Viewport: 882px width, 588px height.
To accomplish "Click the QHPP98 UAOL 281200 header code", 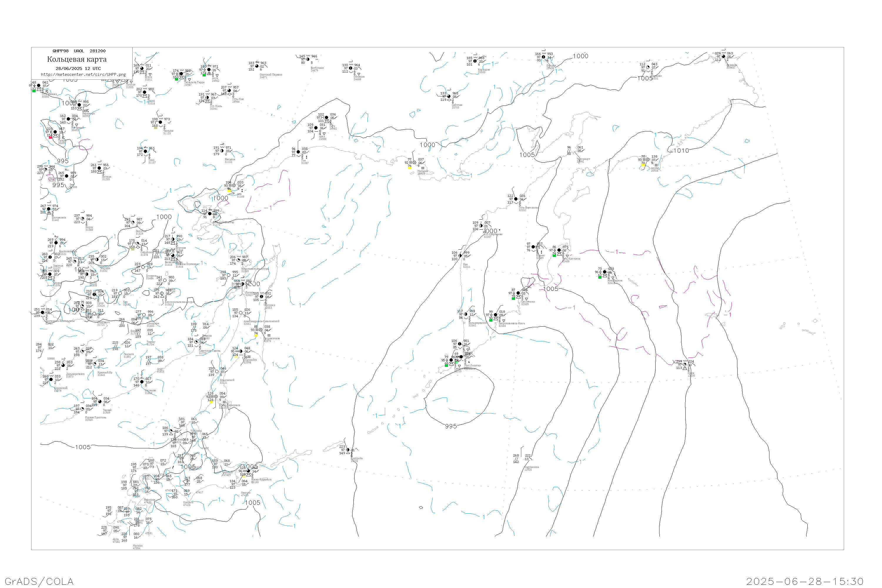I will (x=79, y=51).
